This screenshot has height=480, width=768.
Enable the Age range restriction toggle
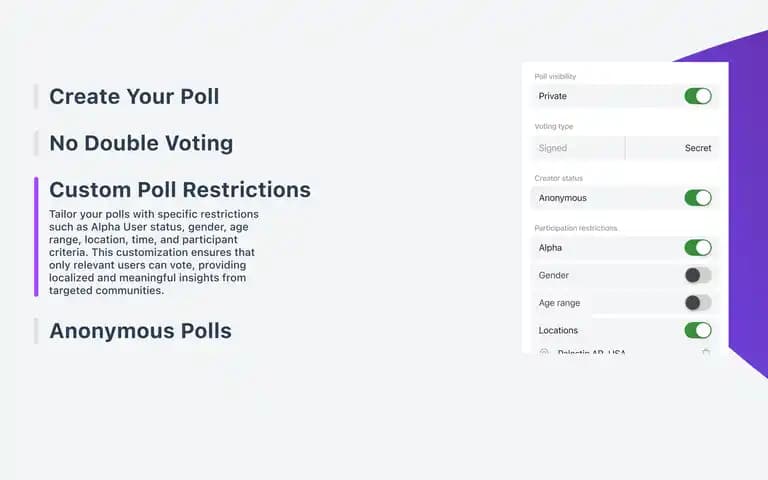[697, 303]
